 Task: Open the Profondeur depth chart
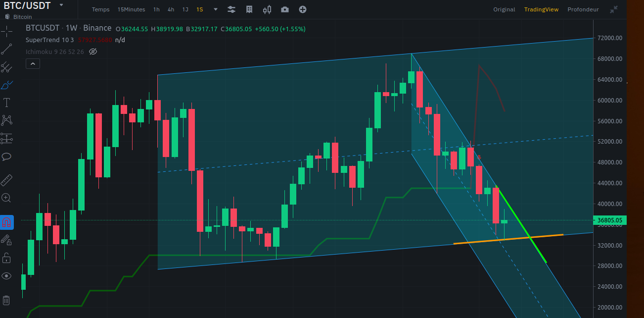[x=583, y=9]
